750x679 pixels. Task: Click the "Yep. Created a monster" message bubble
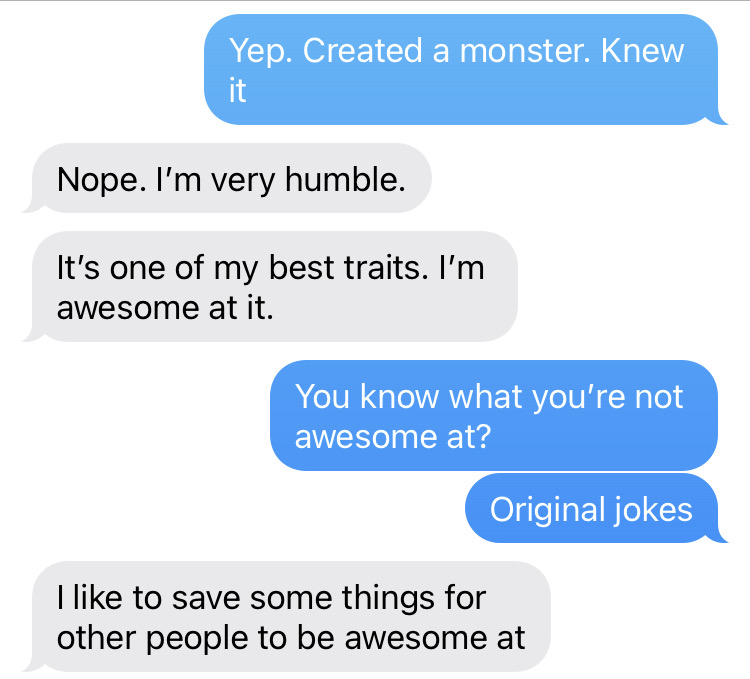tap(460, 70)
